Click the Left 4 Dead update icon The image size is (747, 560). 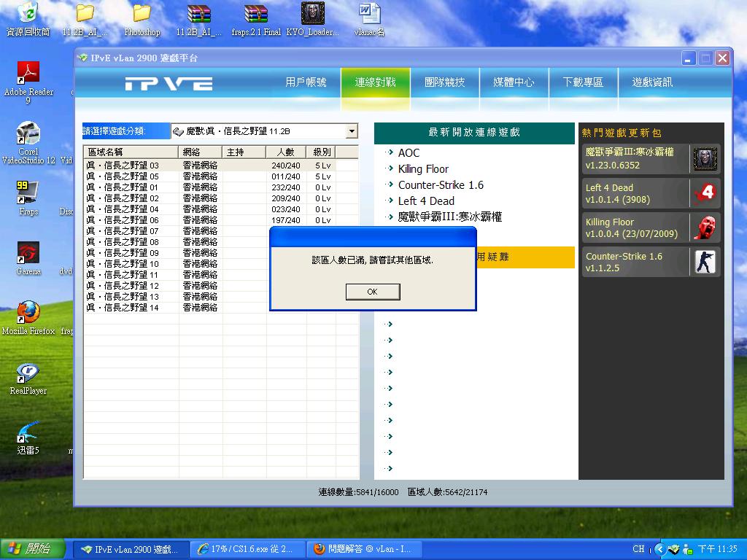[705, 193]
